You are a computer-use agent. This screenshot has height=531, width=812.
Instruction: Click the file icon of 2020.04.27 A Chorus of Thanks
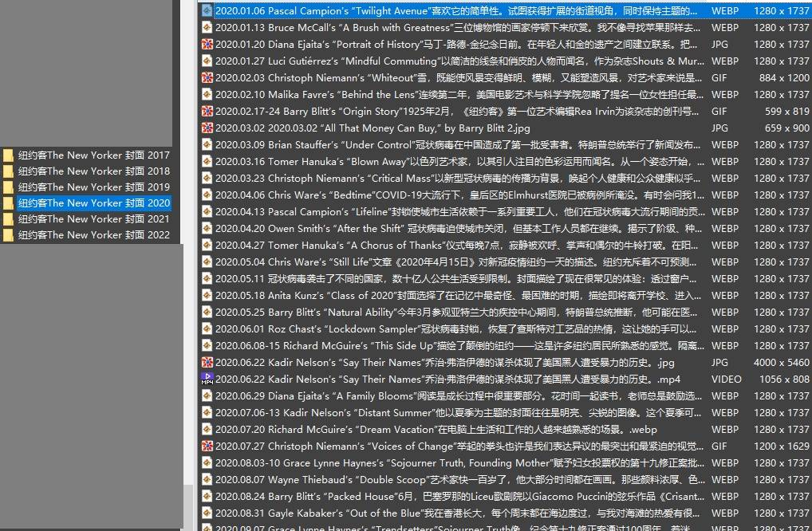click(207, 246)
